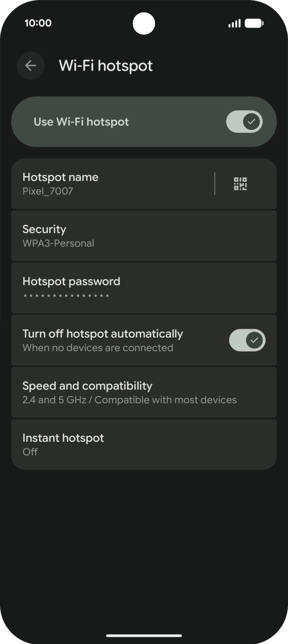Show the hotspot QR code
288x644 pixels.
click(240, 184)
